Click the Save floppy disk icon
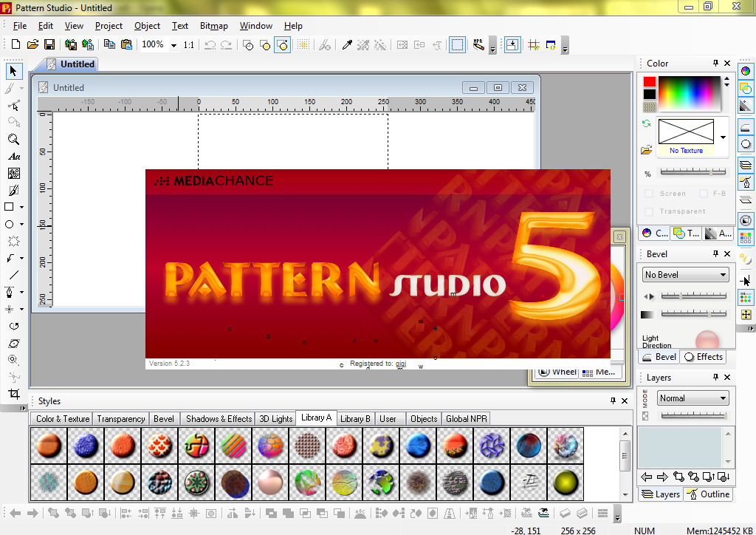The width and height of the screenshot is (756, 535). pos(49,44)
